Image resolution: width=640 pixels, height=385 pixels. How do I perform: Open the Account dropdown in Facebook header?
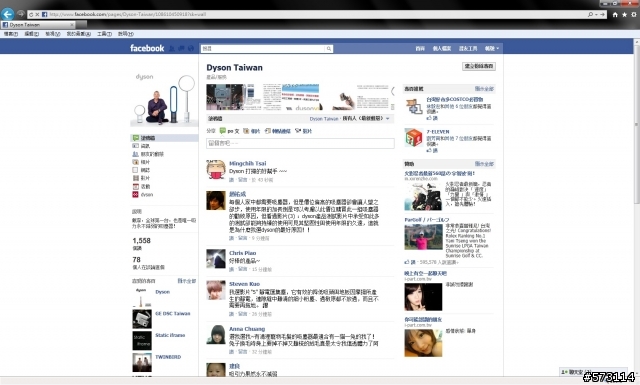tap(492, 48)
